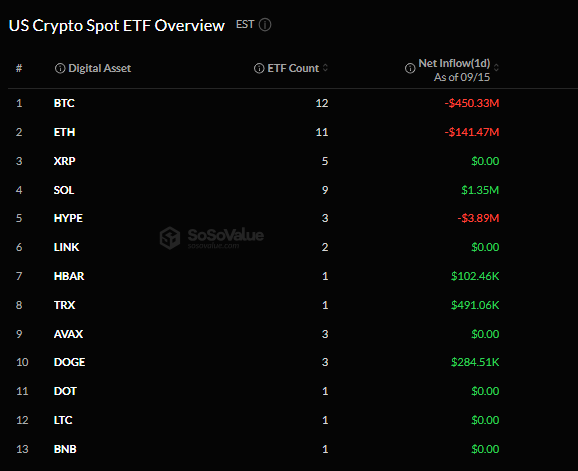Open the AVAX asset entry
This screenshot has height=471, width=578.
tap(68, 334)
